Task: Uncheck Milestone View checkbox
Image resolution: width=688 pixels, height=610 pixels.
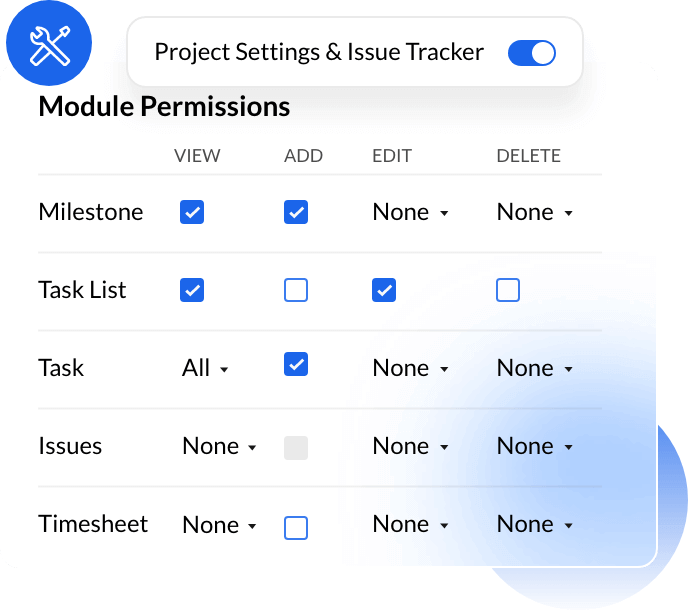Action: pyautogui.click(x=192, y=212)
